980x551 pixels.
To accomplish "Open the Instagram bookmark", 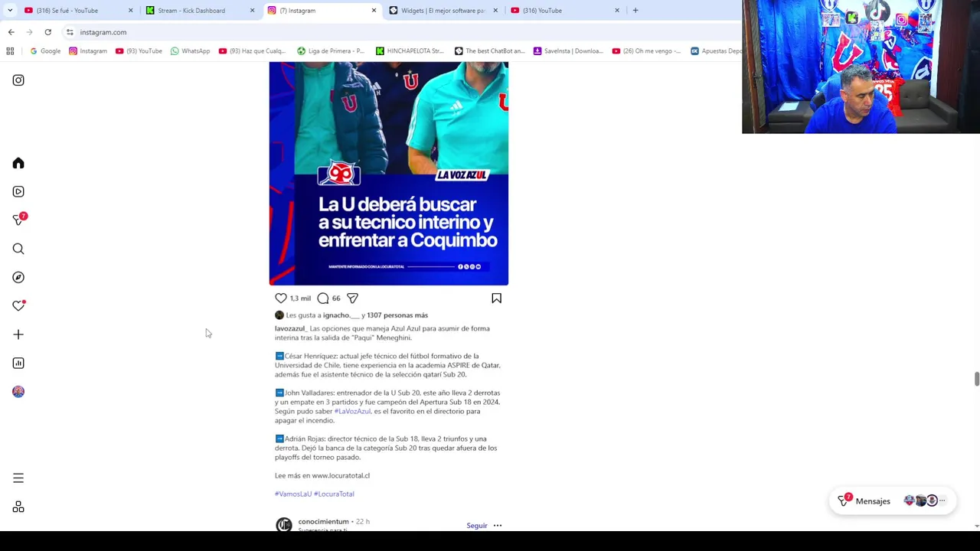I will pos(88,51).
